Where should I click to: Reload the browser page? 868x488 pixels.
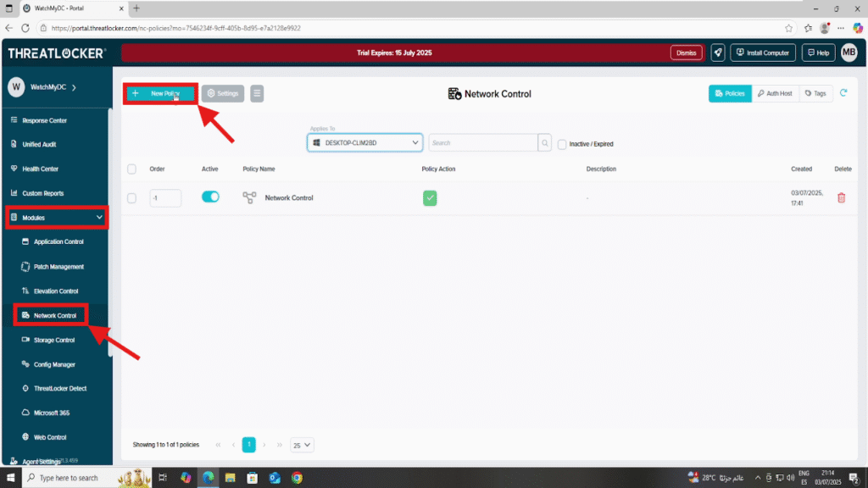pyautogui.click(x=25, y=28)
